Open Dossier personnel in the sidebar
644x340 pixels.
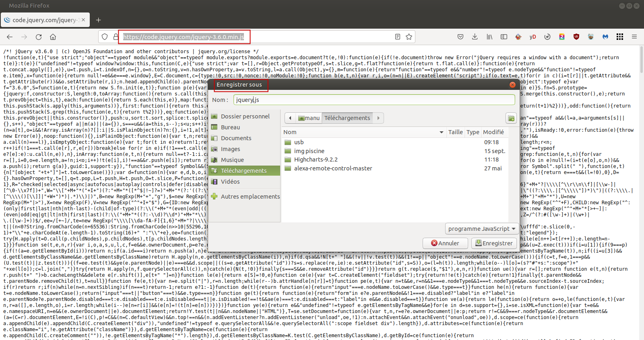[x=245, y=116]
